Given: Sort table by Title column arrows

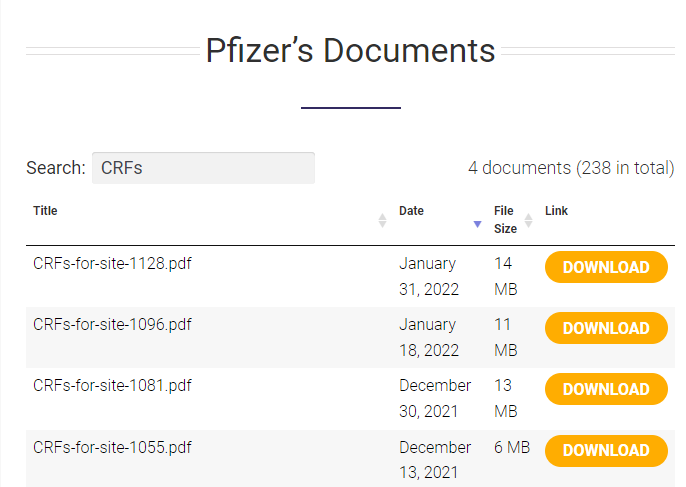Looking at the screenshot, I should tap(382, 221).
